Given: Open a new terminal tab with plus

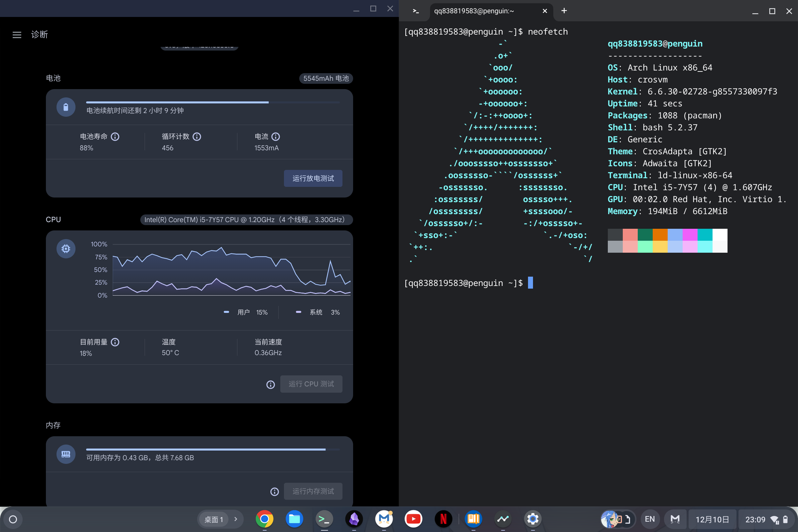Looking at the screenshot, I should click(x=564, y=11).
